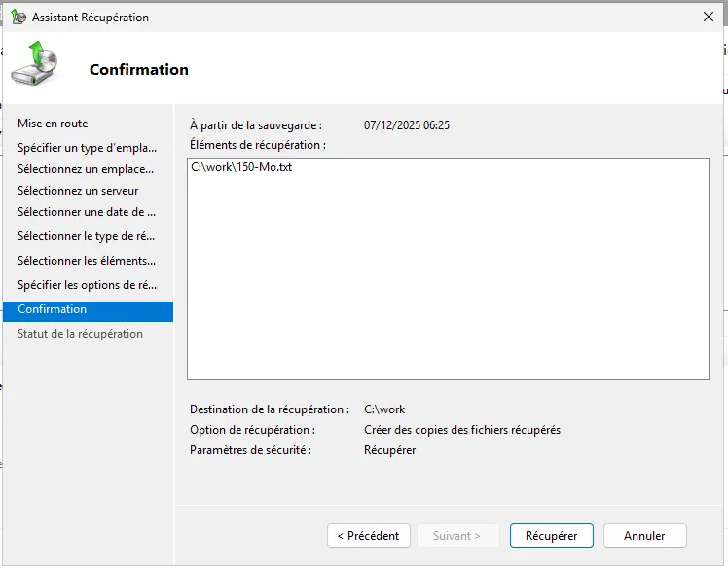
Task: Click the recovery disk icon beside Confirmation heading
Action: click(x=34, y=64)
